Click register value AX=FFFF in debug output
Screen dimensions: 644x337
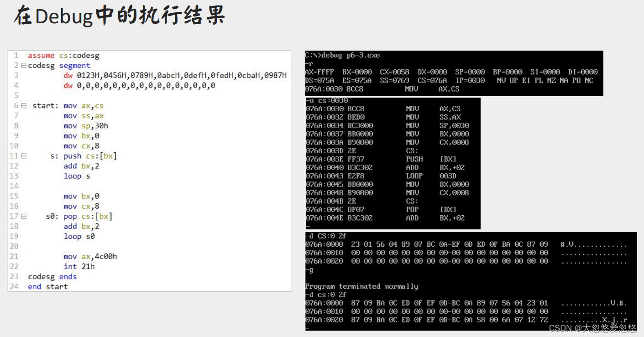pos(319,72)
